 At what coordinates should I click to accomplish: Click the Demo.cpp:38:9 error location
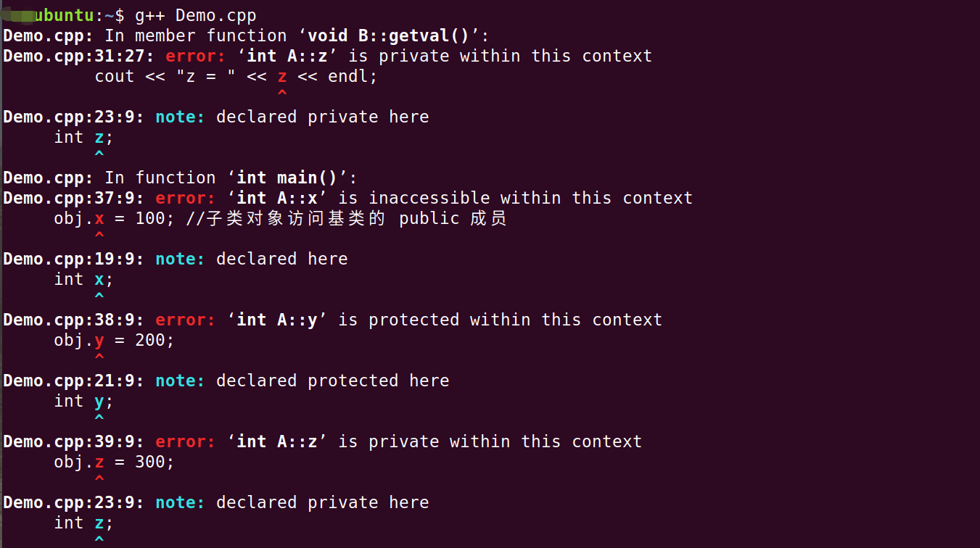(x=73, y=320)
